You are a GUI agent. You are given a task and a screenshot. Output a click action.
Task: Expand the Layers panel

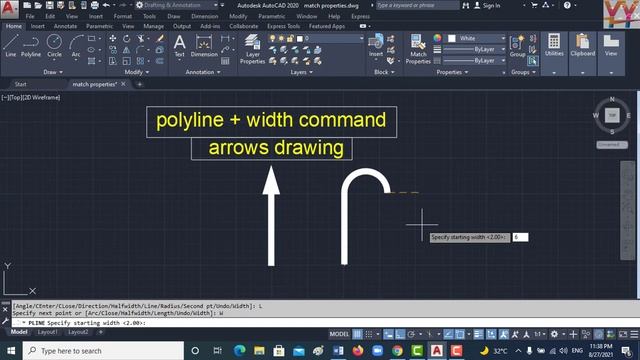(302, 72)
